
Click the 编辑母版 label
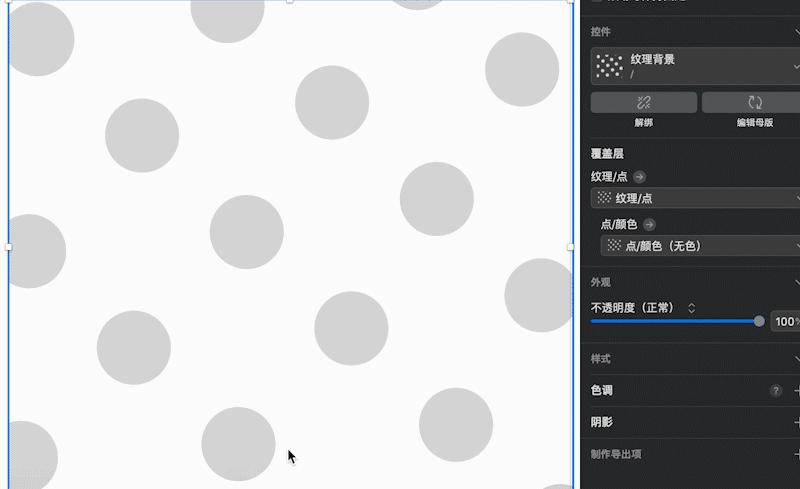755,123
